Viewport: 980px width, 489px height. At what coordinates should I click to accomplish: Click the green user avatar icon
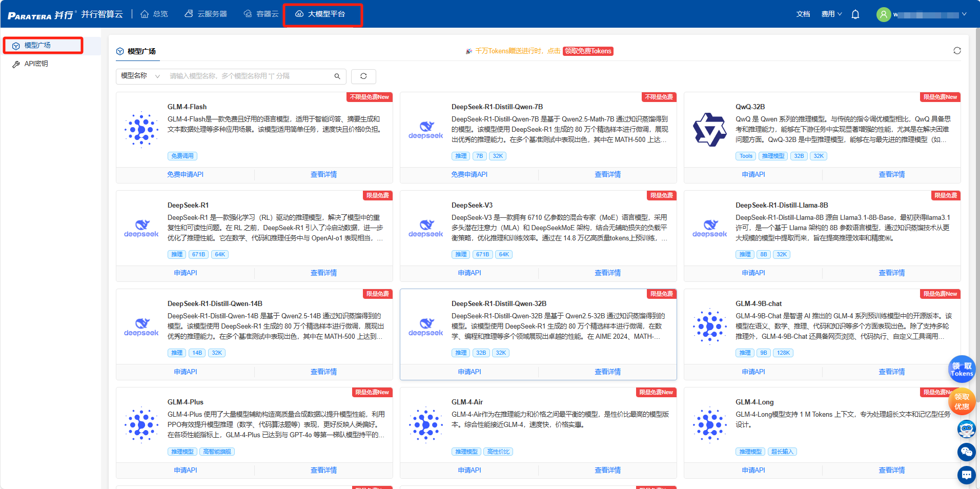(884, 14)
